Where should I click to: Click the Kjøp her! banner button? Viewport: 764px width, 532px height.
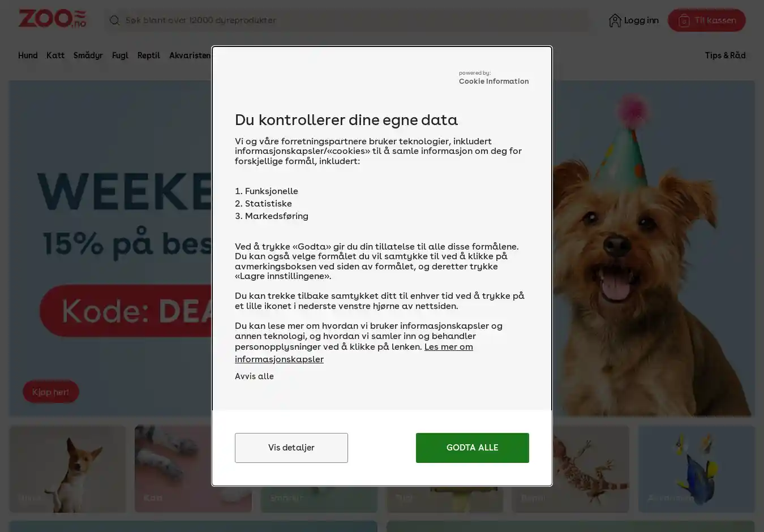click(x=51, y=392)
